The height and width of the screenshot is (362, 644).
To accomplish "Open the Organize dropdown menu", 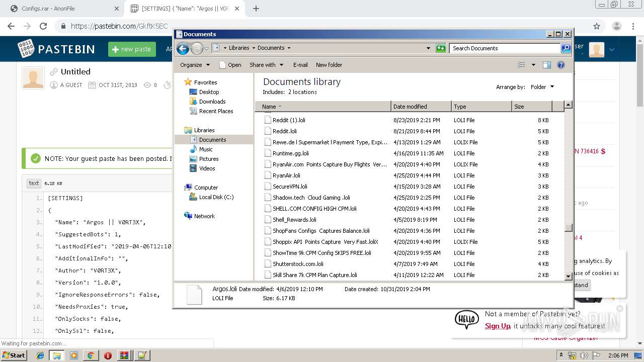I will pyautogui.click(x=195, y=65).
